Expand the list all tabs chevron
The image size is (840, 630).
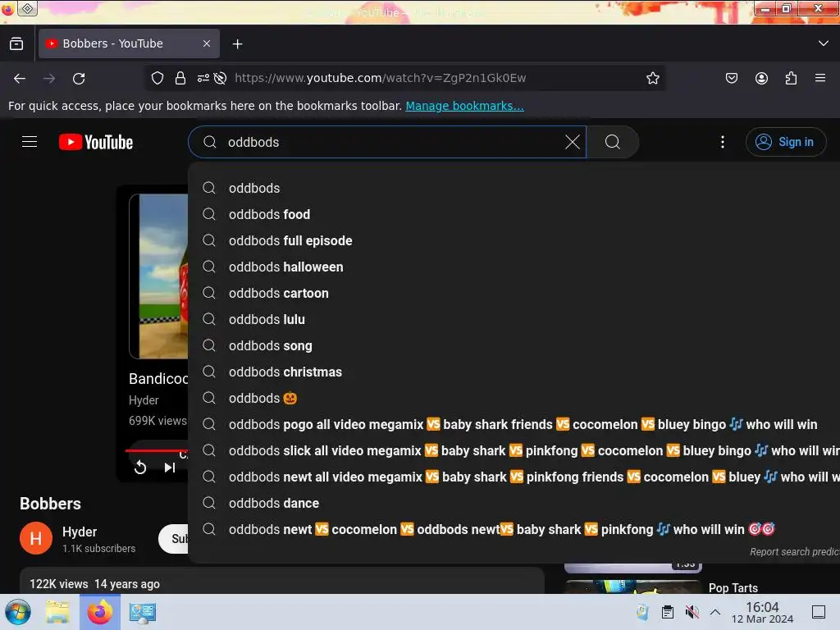click(x=823, y=43)
